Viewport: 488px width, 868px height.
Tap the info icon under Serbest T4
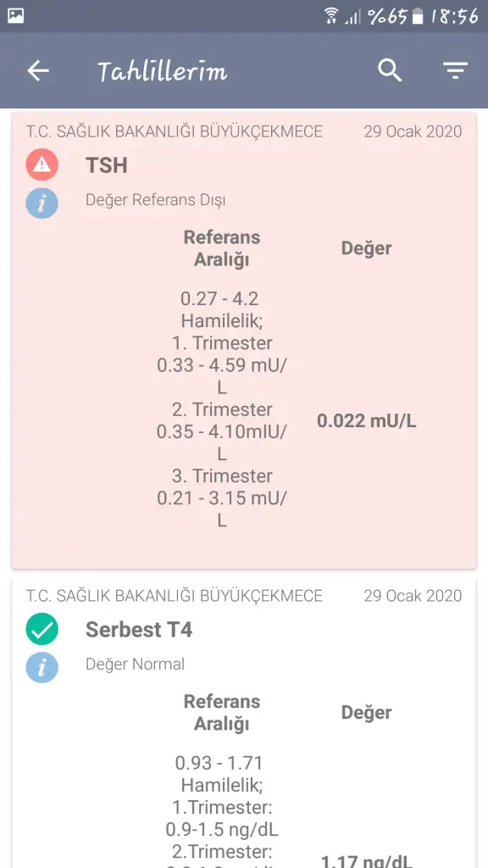click(42, 667)
